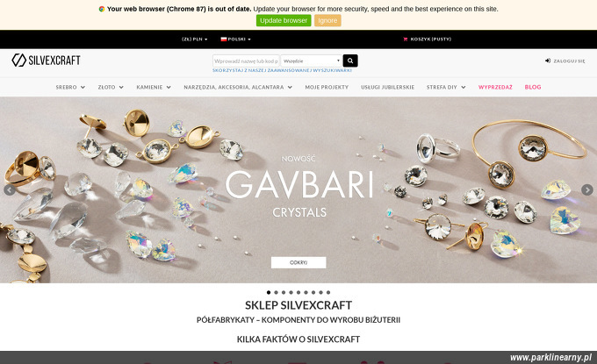The width and height of the screenshot is (597, 364).
Task: Click the Update browser button
Action: coord(284,20)
